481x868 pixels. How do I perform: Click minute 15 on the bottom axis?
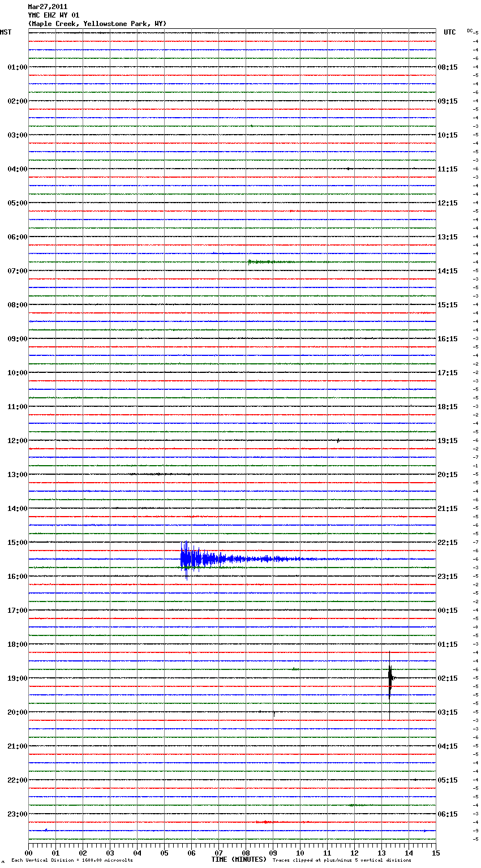pyautogui.click(x=436, y=853)
